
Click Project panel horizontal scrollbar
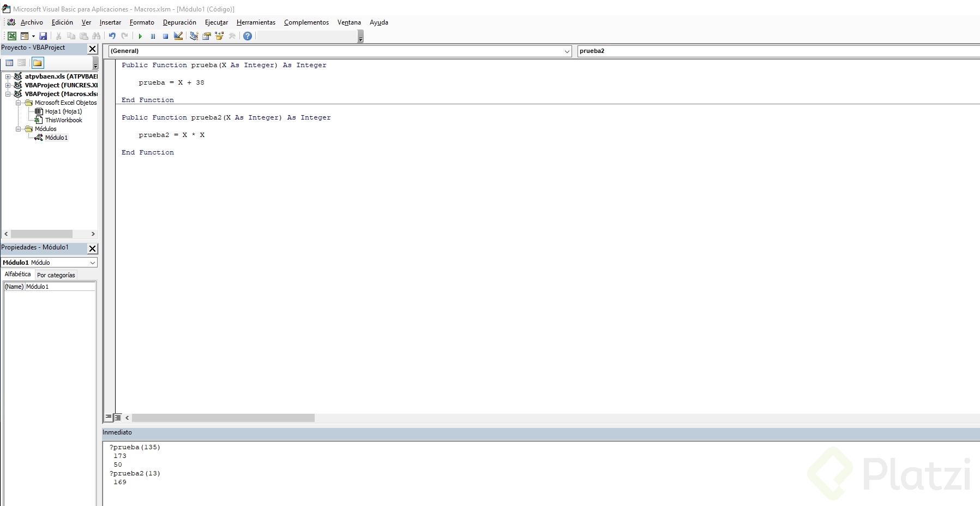(41, 234)
